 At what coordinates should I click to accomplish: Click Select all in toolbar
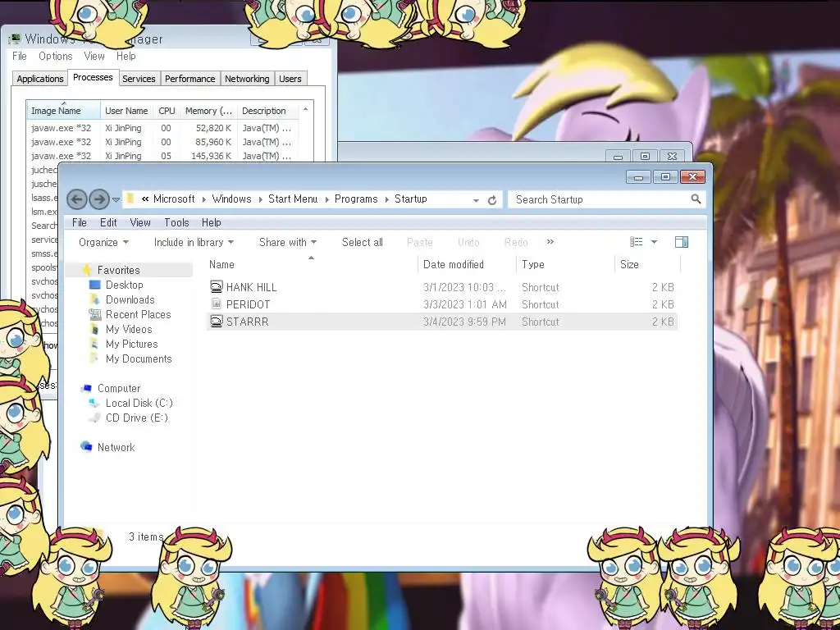coord(362,242)
